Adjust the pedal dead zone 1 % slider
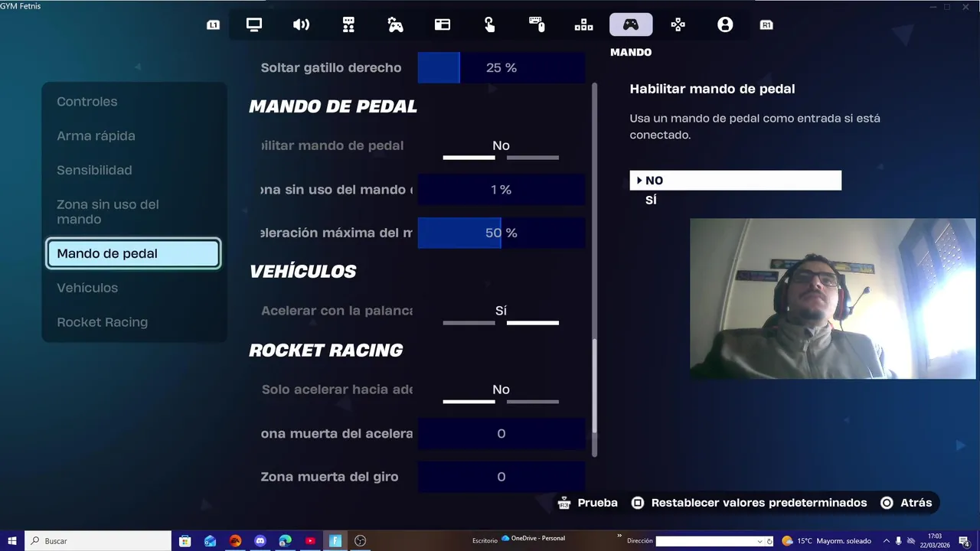The width and height of the screenshot is (980, 551). click(501, 189)
